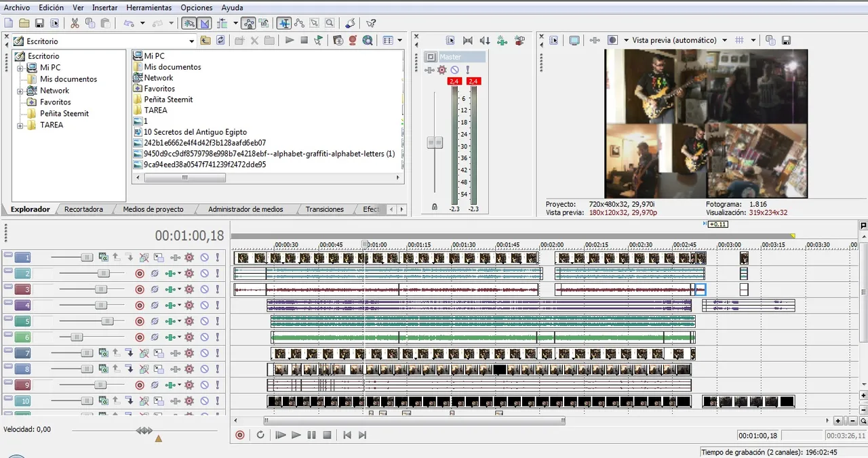Toggle the Loop Playback button in transport bar
The image size is (868, 458).
pos(260,435)
